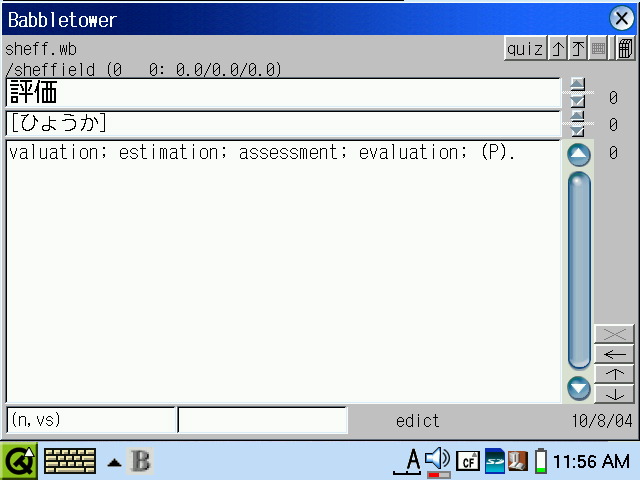The width and height of the screenshot is (640, 480).
Task: Click the definition text area
Action: (x=283, y=271)
